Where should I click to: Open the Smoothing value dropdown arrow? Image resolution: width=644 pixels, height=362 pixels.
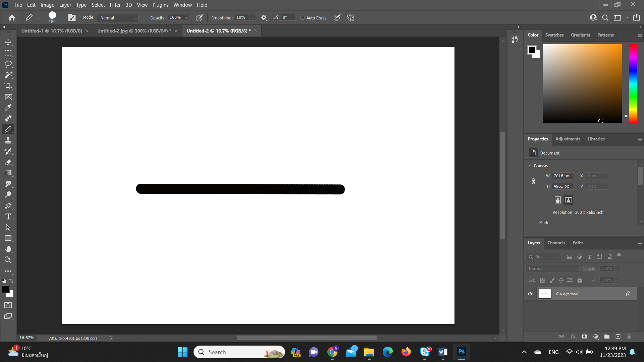click(x=253, y=18)
